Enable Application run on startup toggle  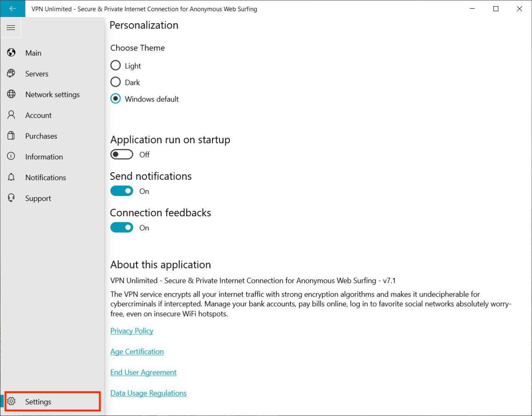coord(122,154)
